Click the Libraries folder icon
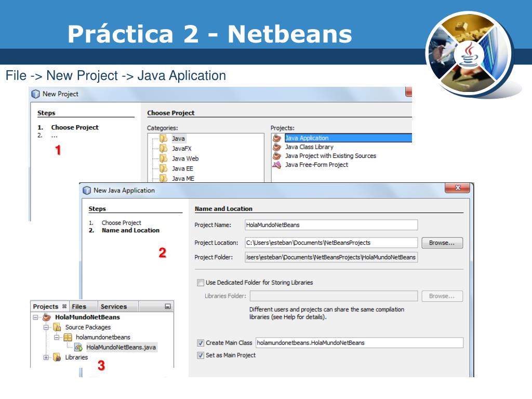The height and width of the screenshot is (399, 532). tap(57, 357)
